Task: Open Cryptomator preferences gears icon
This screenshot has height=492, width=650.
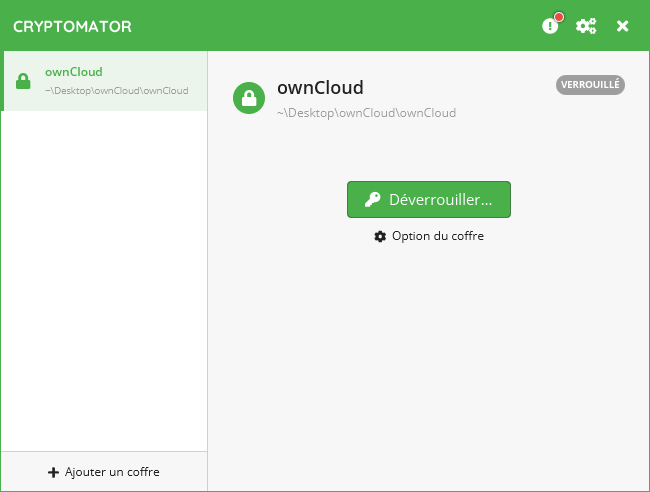Action: point(586,26)
